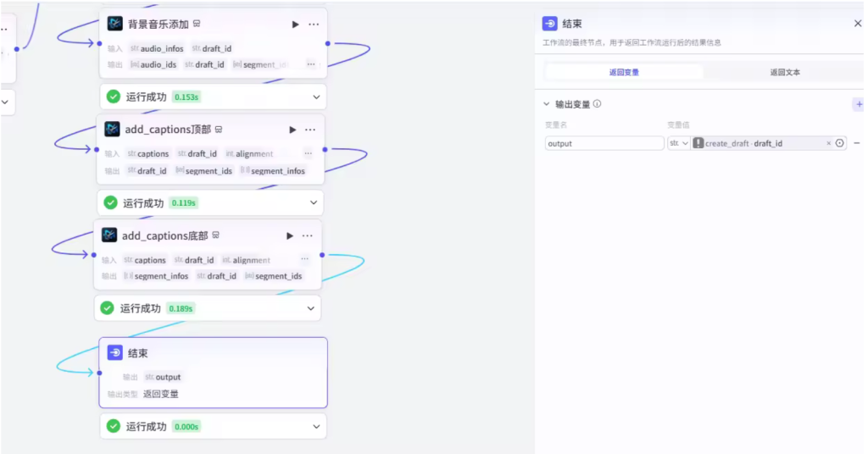Select the 返回变量 tab
This screenshot has height=454, width=868.
tap(624, 72)
